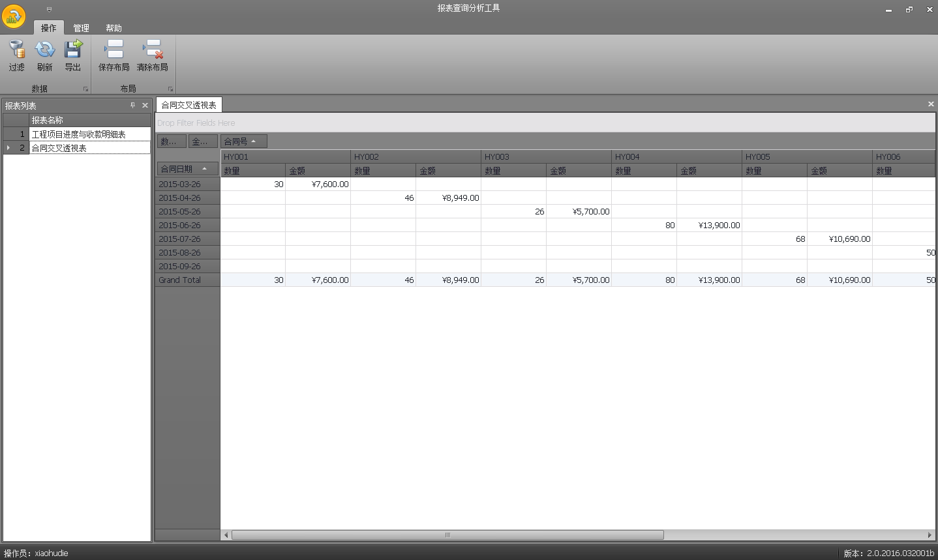Screen dimensions: 938x560
Task: Click the Save Layout (保存布局) icon
Action: (x=114, y=50)
